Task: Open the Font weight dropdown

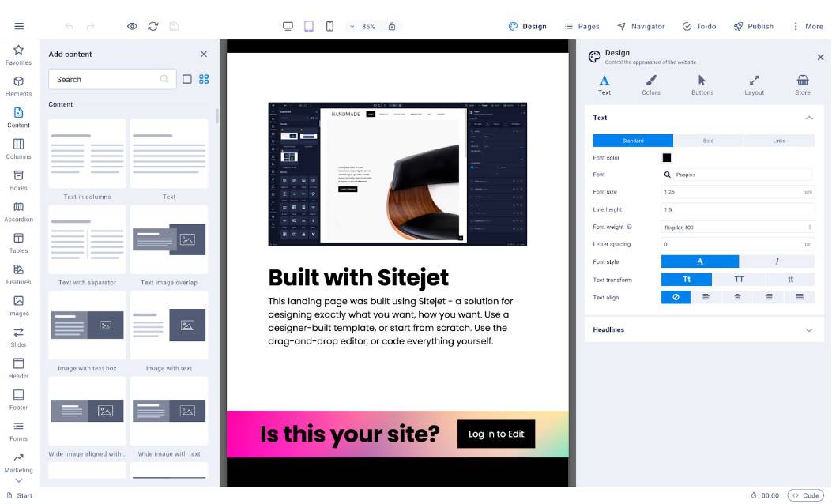Action: (737, 227)
